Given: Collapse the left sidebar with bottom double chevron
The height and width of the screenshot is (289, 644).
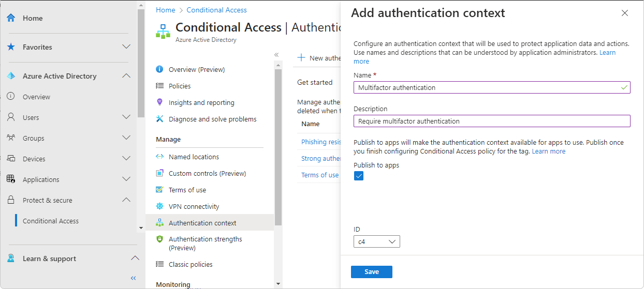Looking at the screenshot, I should point(133,278).
